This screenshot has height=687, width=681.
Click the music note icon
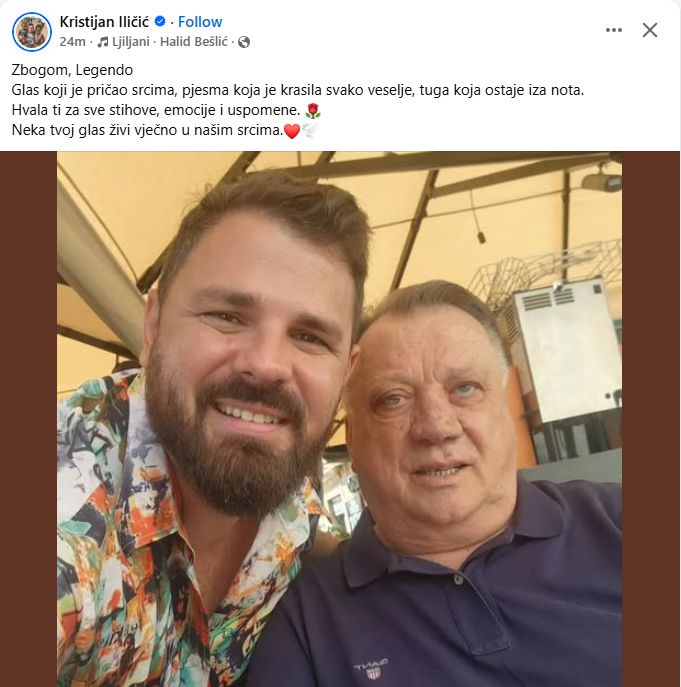click(x=103, y=42)
